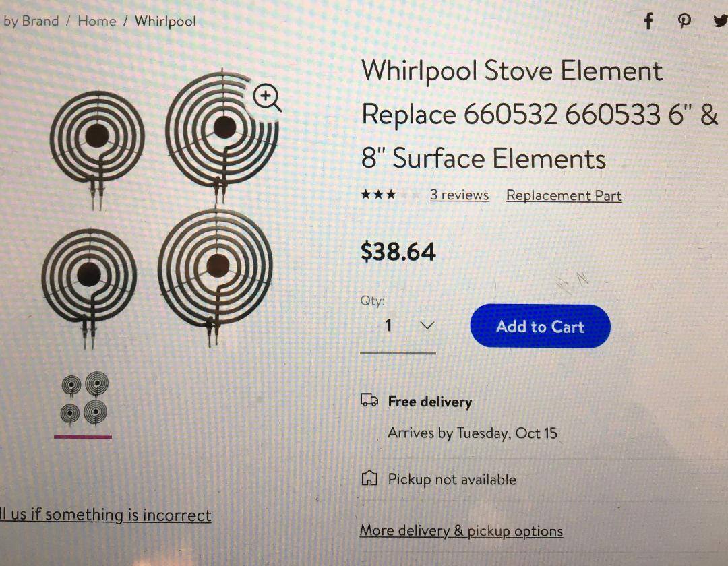728x566 pixels.
Task: Navigate to Whirlpool breadcrumb category
Action: [x=165, y=21]
